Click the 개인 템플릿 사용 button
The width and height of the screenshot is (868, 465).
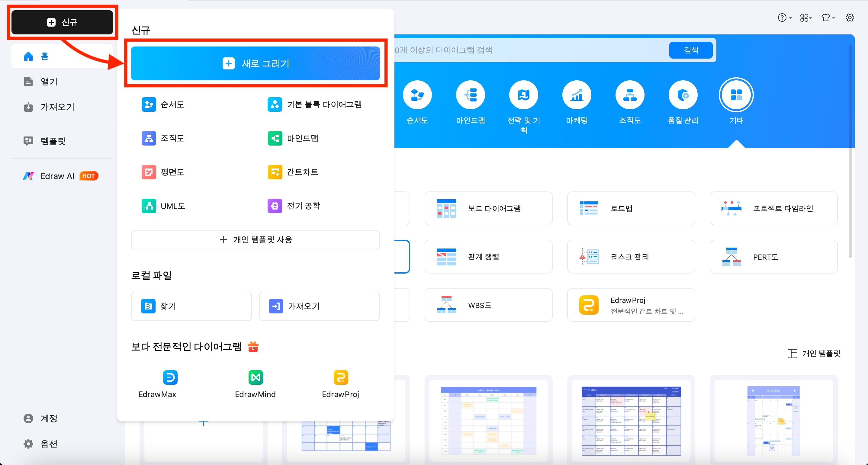[256, 239]
